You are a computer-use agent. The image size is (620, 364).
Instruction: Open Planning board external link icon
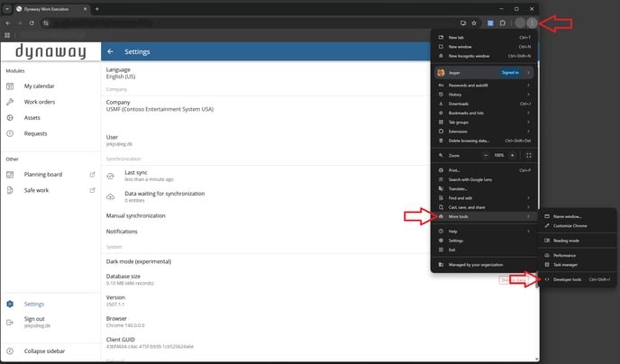click(x=92, y=175)
